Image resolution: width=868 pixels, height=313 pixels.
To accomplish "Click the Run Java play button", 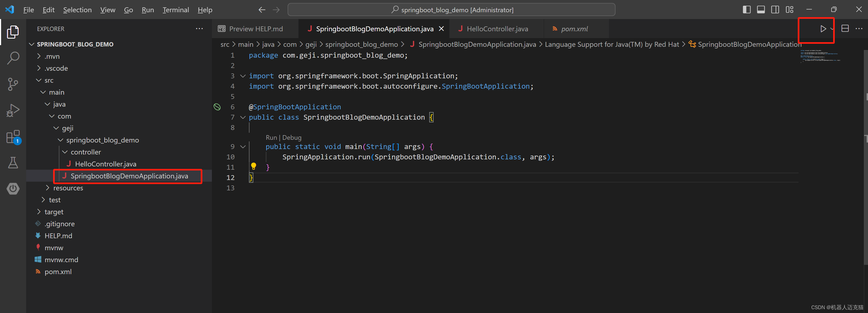I will (823, 29).
